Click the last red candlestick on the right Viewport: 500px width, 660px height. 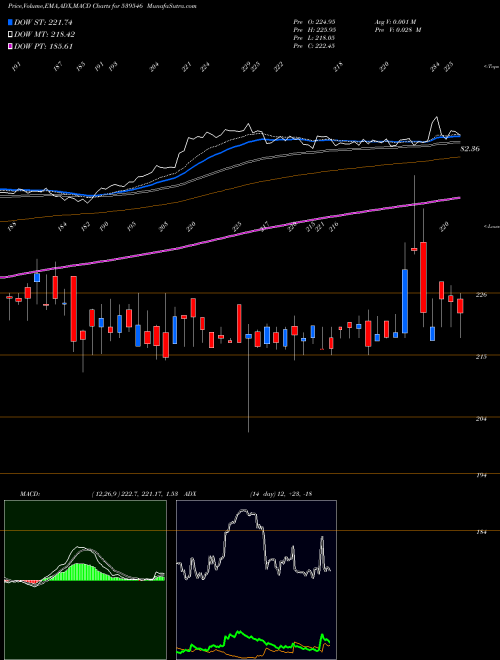460,306
